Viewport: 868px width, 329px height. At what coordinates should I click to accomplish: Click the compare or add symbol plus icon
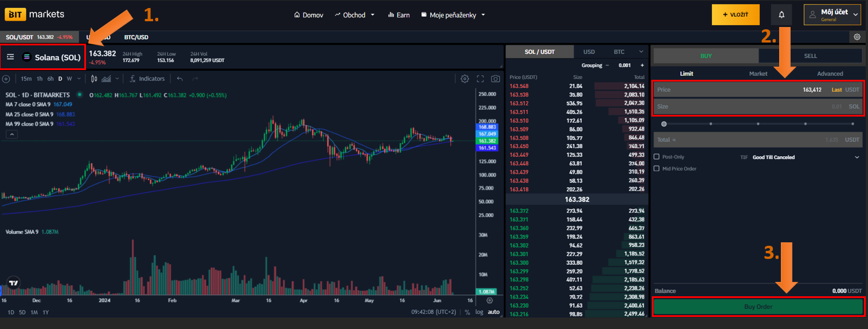coord(6,79)
